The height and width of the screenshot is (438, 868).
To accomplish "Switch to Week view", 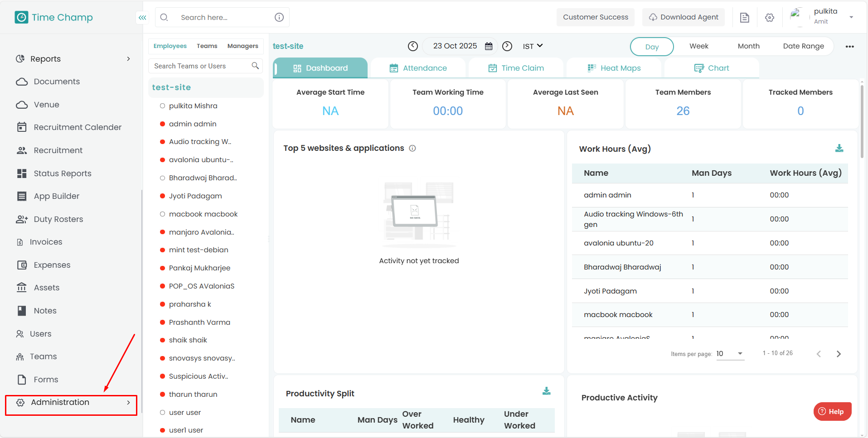I will [698, 46].
